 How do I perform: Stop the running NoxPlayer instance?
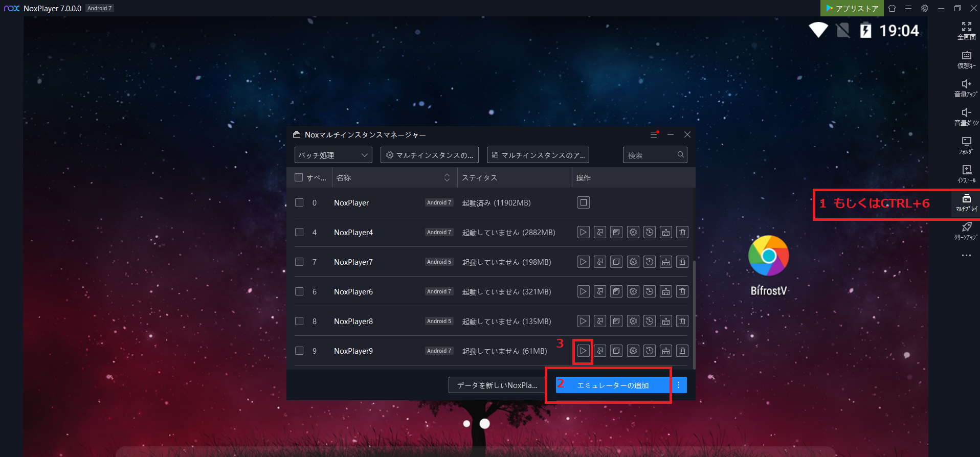583,202
